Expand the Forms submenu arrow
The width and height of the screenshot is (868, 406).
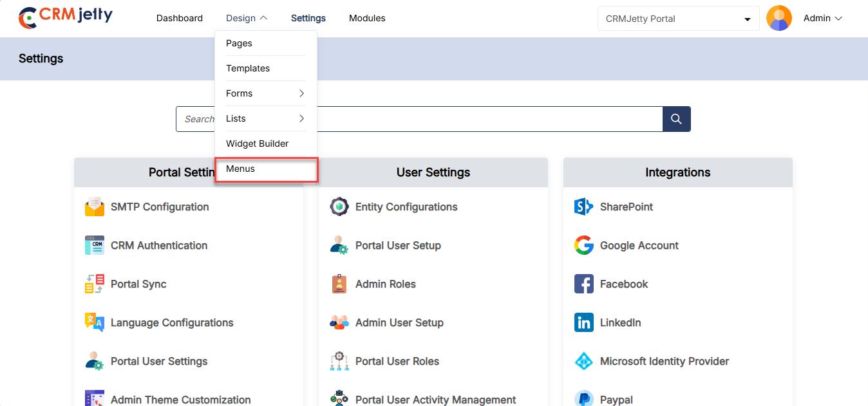[301, 93]
